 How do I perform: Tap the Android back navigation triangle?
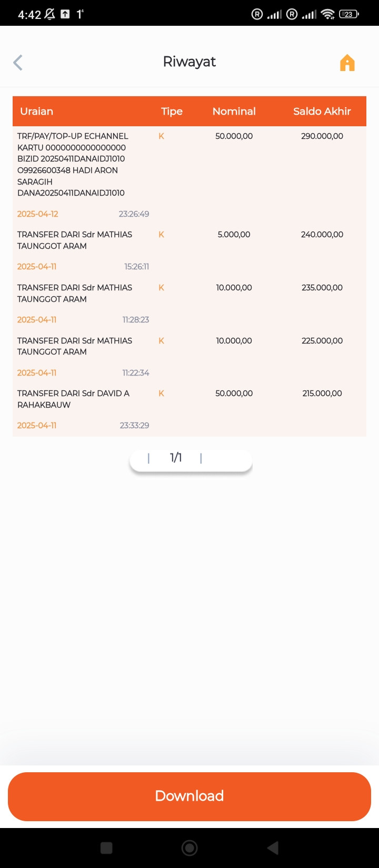(273, 847)
